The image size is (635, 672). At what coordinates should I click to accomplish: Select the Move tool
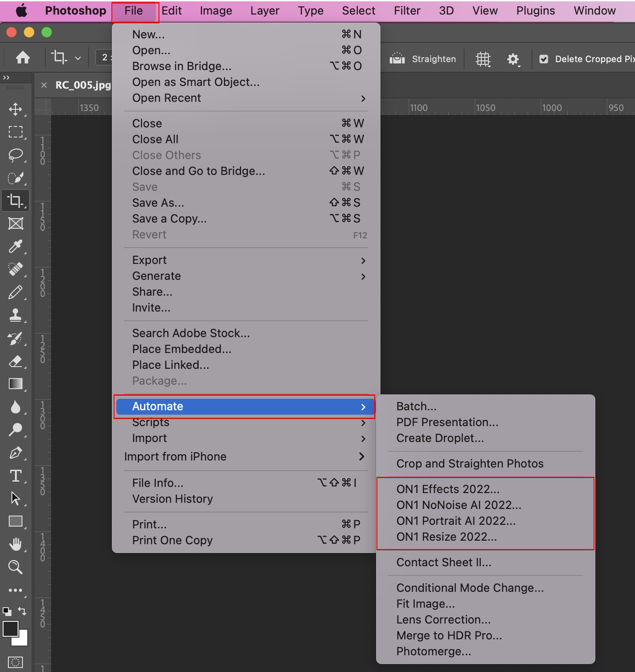[x=16, y=109]
